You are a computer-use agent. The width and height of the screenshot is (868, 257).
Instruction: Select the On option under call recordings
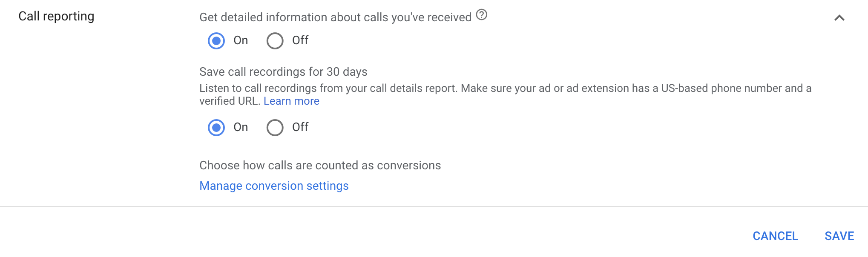pos(216,127)
